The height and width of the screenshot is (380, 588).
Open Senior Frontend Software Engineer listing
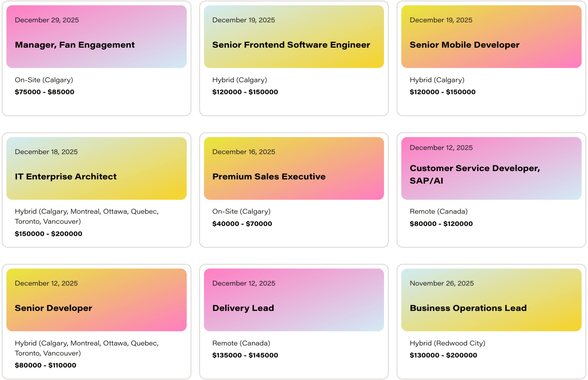[291, 45]
